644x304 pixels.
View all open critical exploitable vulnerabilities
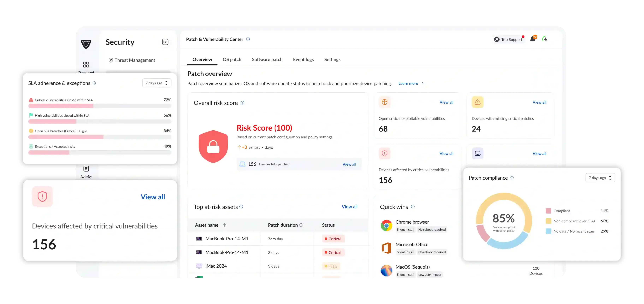[x=446, y=102]
